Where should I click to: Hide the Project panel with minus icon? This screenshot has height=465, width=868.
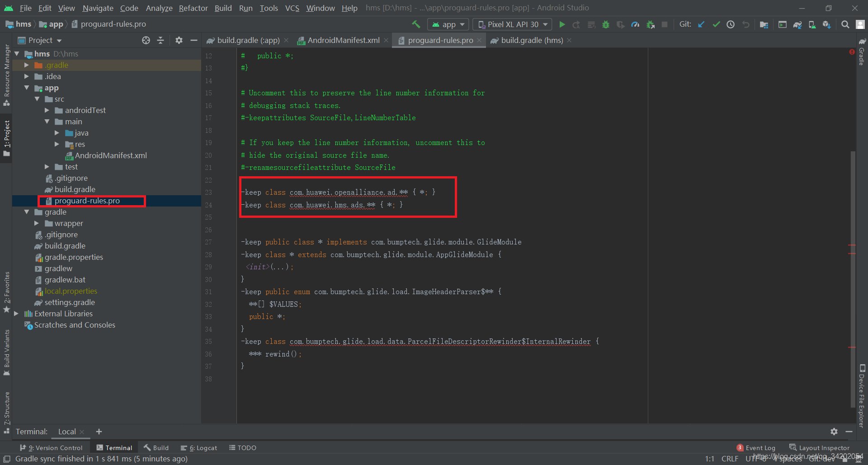pos(194,40)
